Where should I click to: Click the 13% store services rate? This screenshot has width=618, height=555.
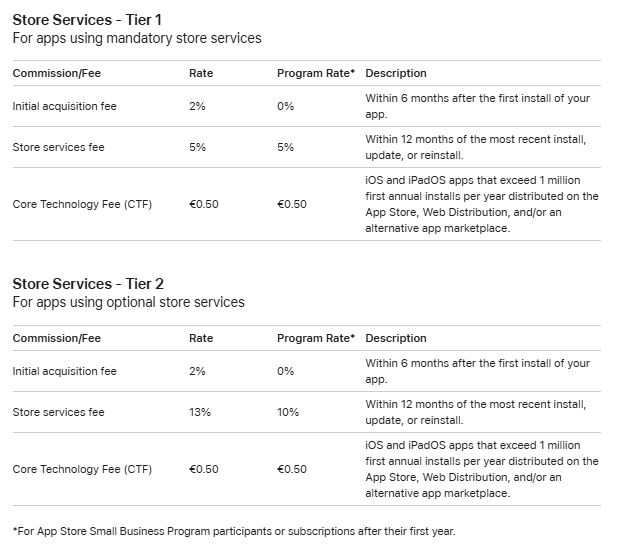tap(199, 412)
